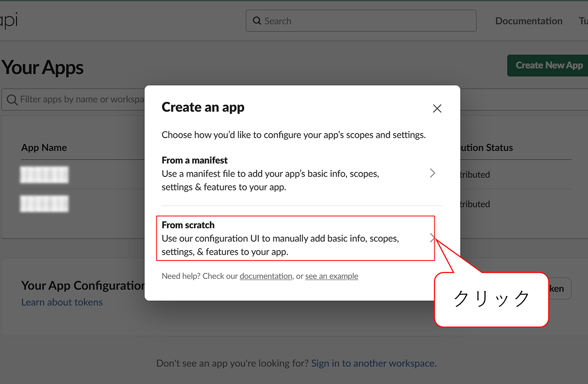Click the App Name column header
588x384 pixels.
tap(44, 148)
